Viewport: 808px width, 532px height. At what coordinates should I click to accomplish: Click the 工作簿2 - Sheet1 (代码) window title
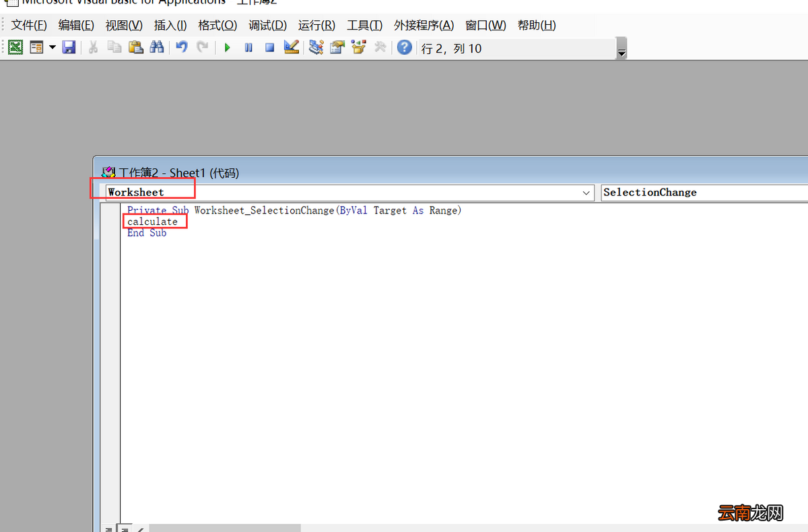[179, 172]
